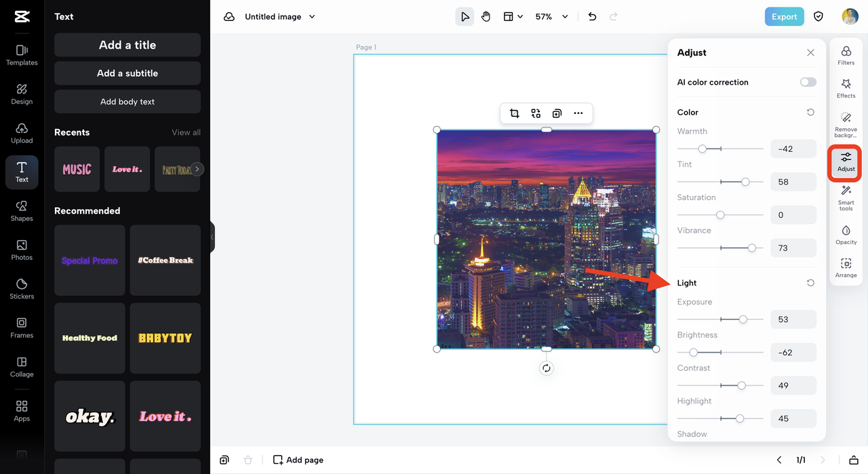Open the Collage sidebar panel

pyautogui.click(x=22, y=367)
